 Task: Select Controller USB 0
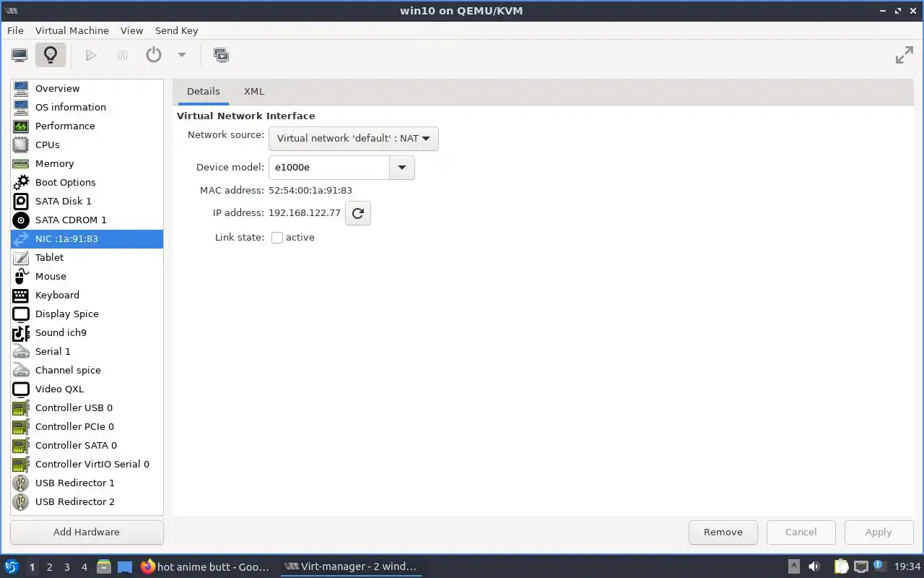87,407
